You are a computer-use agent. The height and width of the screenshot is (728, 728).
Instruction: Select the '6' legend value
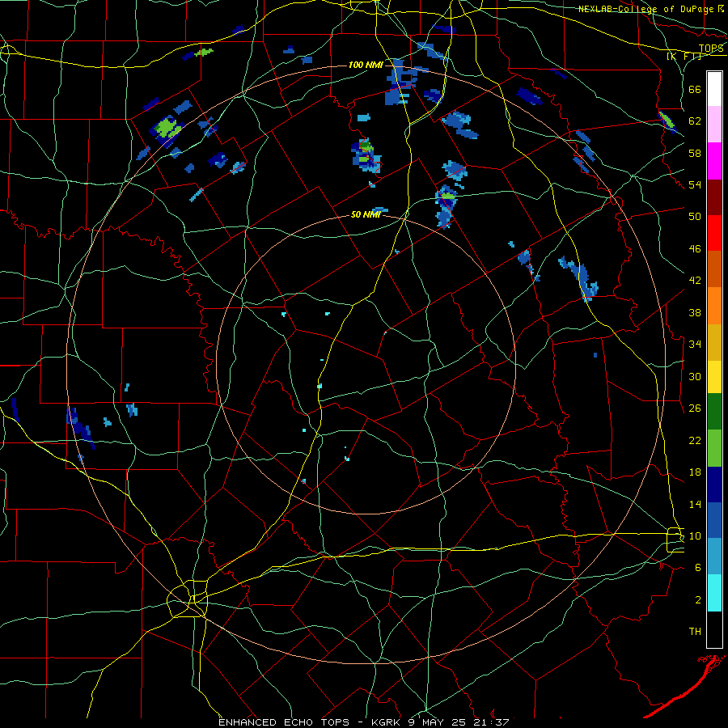click(697, 567)
